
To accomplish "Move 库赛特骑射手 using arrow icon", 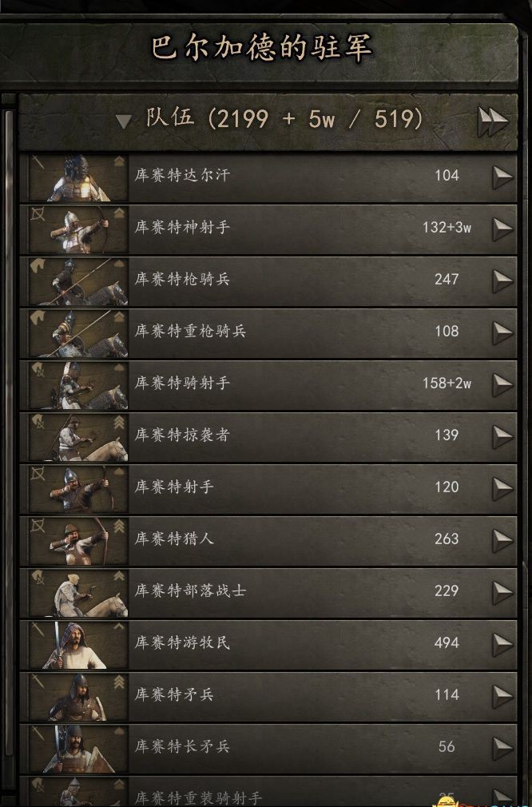I will pos(502,385).
